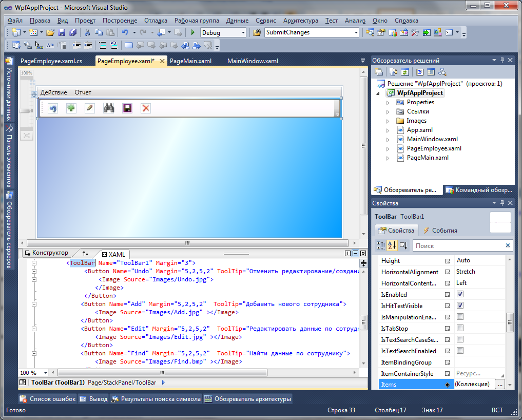Click the pencil Edit button in the designer
Screen dimensions: 522x420
point(89,108)
